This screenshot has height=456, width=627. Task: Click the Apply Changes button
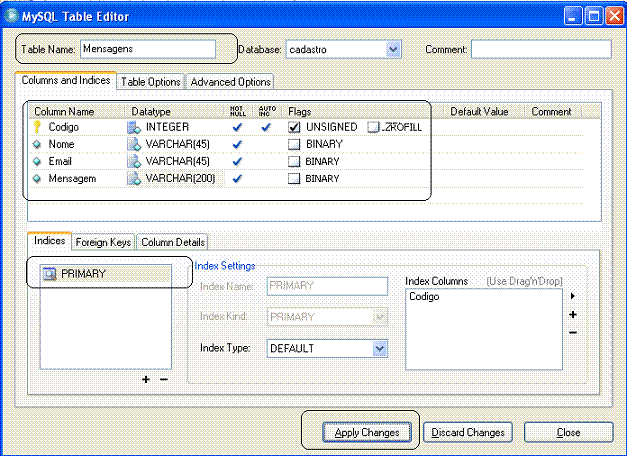coord(367,432)
